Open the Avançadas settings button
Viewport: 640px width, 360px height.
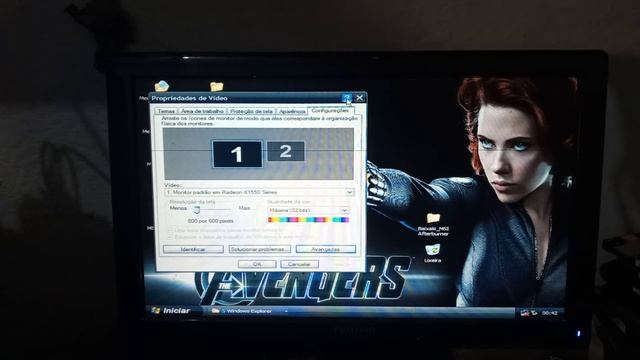326,249
